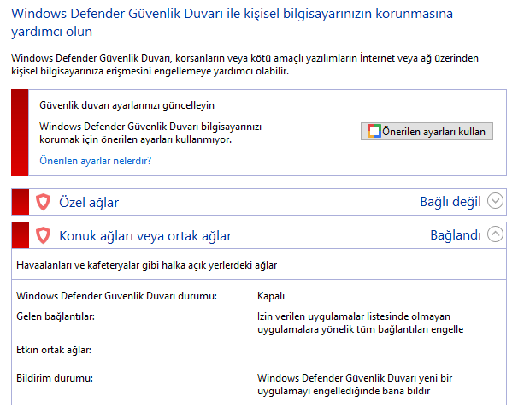Screen dimensions: 524x420
Task: Click the Gelen bağlantılar label
Action: coord(56,316)
